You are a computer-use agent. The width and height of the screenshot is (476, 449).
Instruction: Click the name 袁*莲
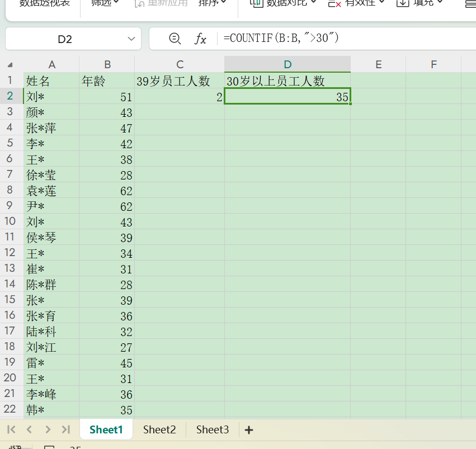point(41,191)
